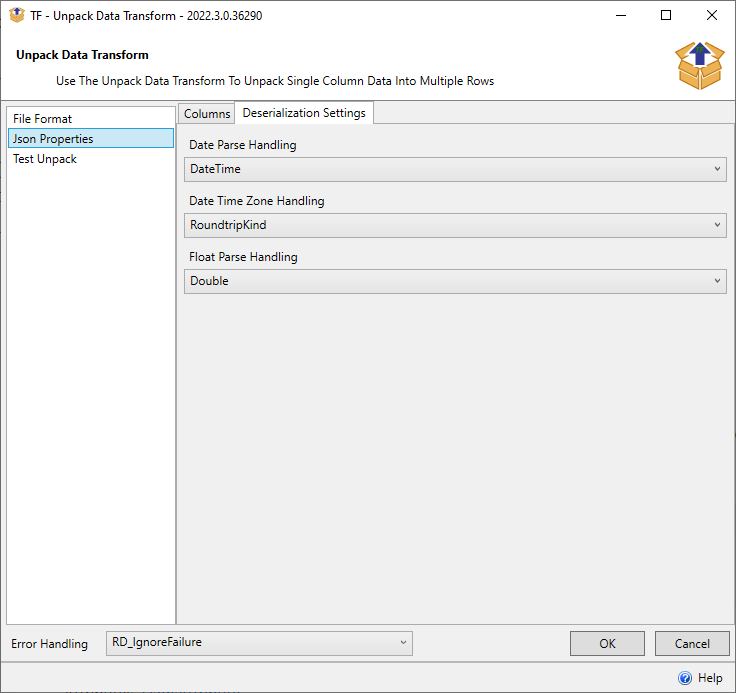Minimize the Unpack Data Transform window
The width and height of the screenshot is (736, 693).
(620, 15)
